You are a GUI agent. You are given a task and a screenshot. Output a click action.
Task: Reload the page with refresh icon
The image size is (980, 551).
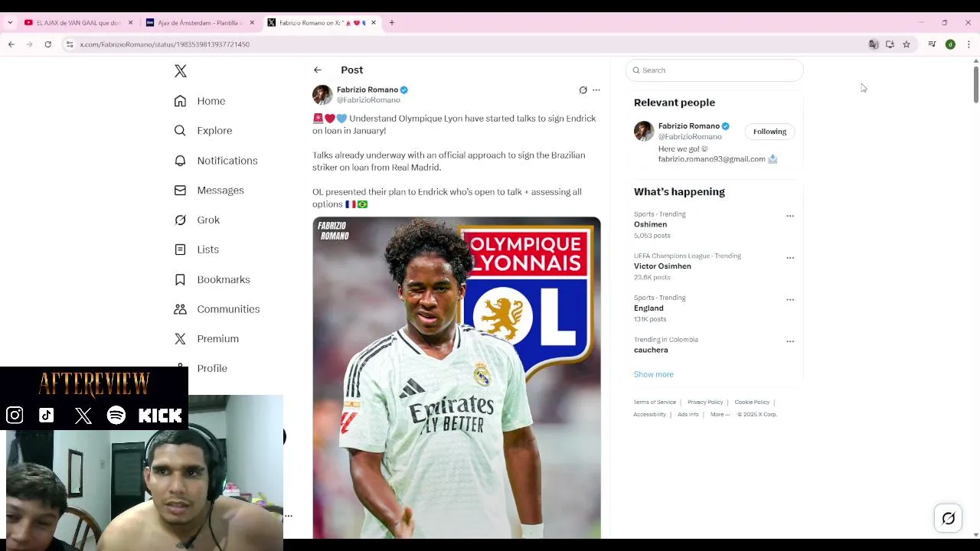tap(47, 44)
